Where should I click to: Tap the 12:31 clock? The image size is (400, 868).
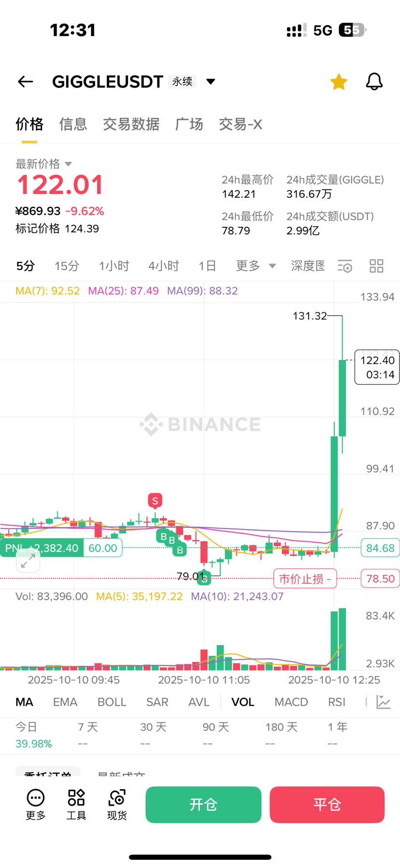73,30
